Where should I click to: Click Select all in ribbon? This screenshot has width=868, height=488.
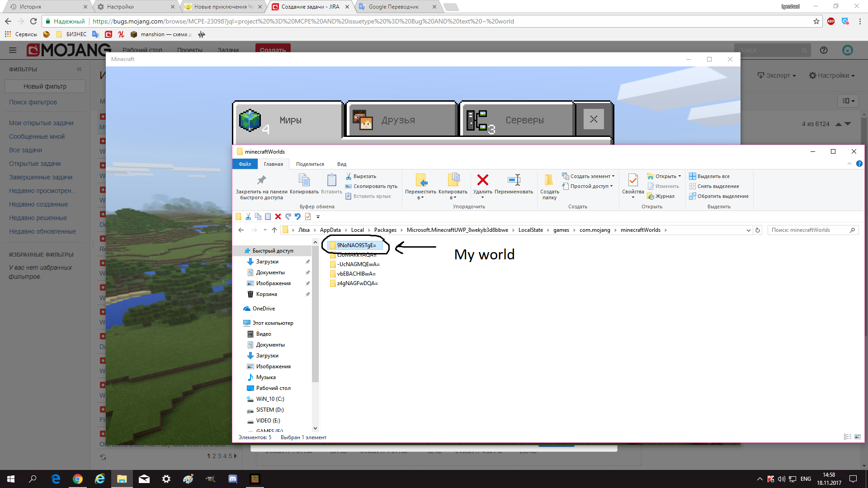(713, 176)
